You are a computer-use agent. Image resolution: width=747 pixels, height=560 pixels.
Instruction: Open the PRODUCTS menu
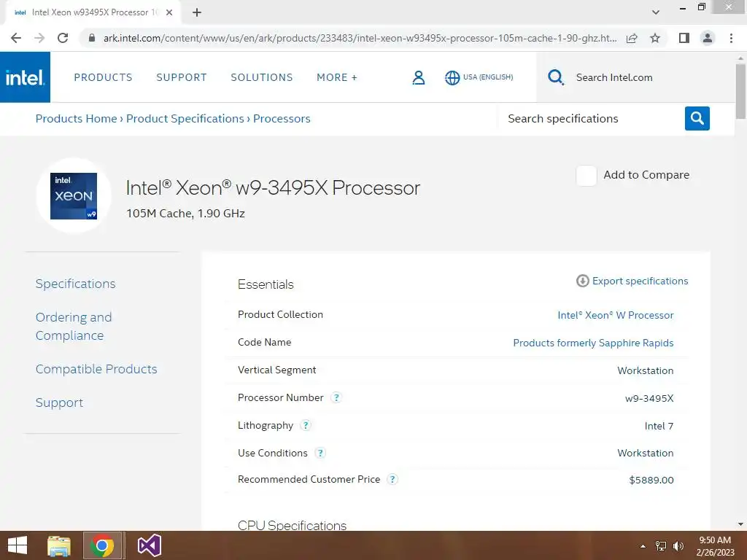pyautogui.click(x=103, y=77)
